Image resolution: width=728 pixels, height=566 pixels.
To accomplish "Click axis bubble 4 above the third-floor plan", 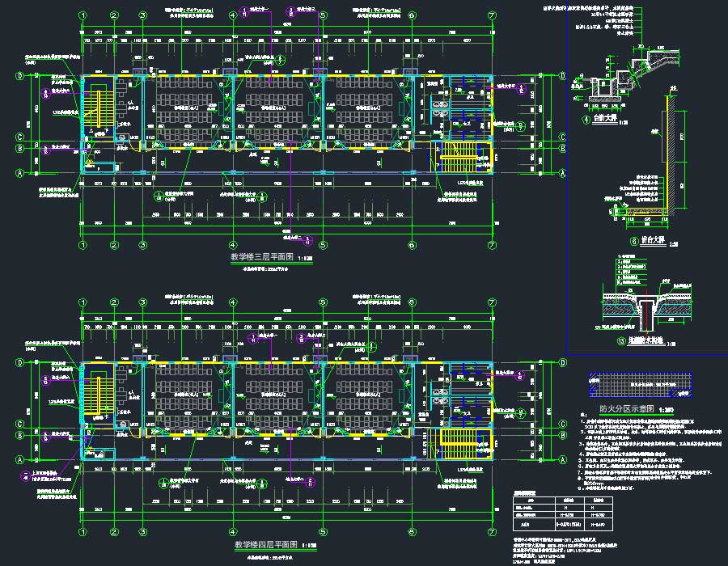I will pos(233,15).
